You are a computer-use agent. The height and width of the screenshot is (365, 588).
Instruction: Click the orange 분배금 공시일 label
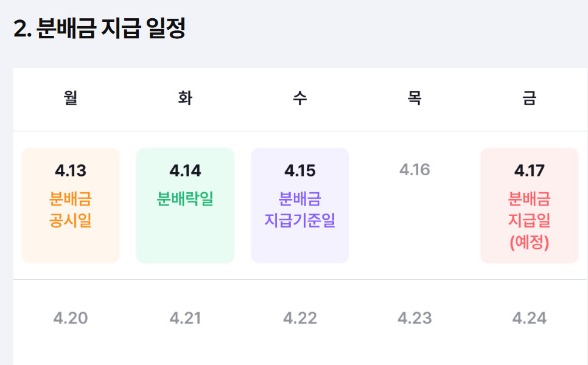[x=71, y=210]
